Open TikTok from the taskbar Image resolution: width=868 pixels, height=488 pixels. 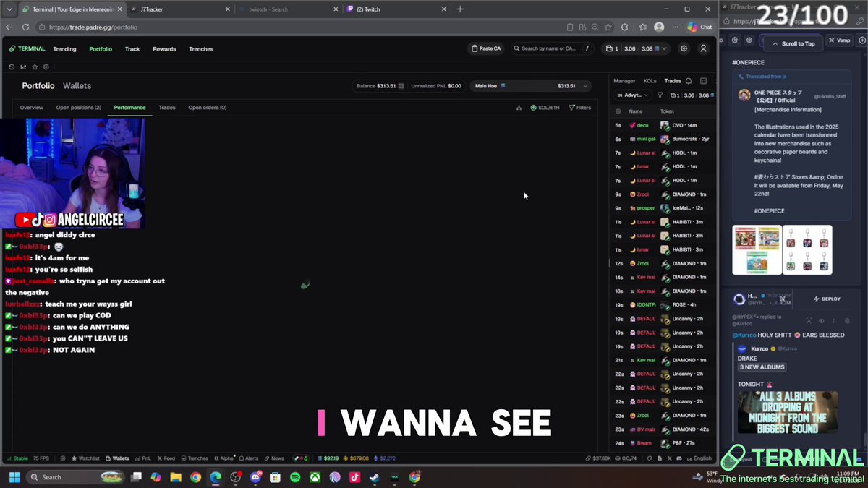coord(354,477)
